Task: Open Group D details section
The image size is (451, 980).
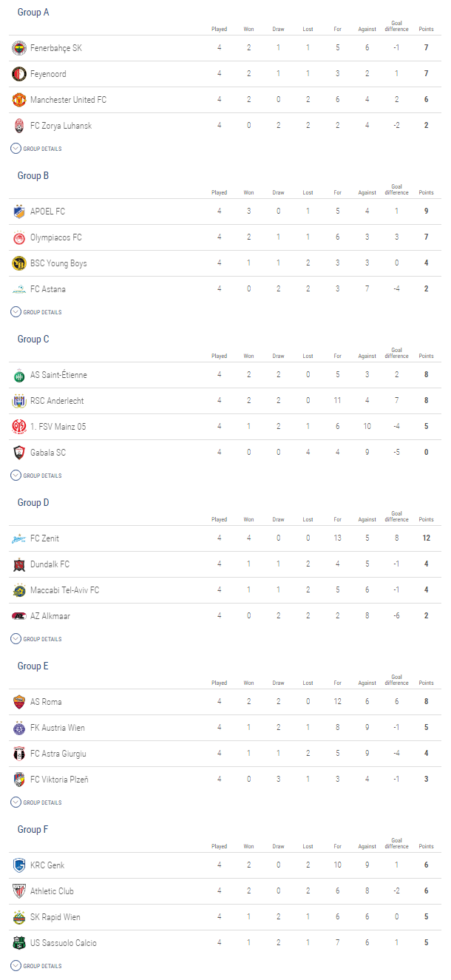Action: [36, 639]
